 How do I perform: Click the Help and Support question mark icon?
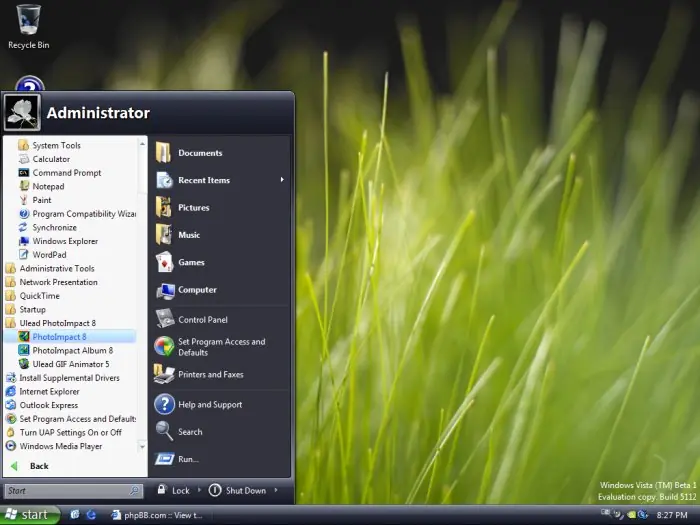coord(164,404)
